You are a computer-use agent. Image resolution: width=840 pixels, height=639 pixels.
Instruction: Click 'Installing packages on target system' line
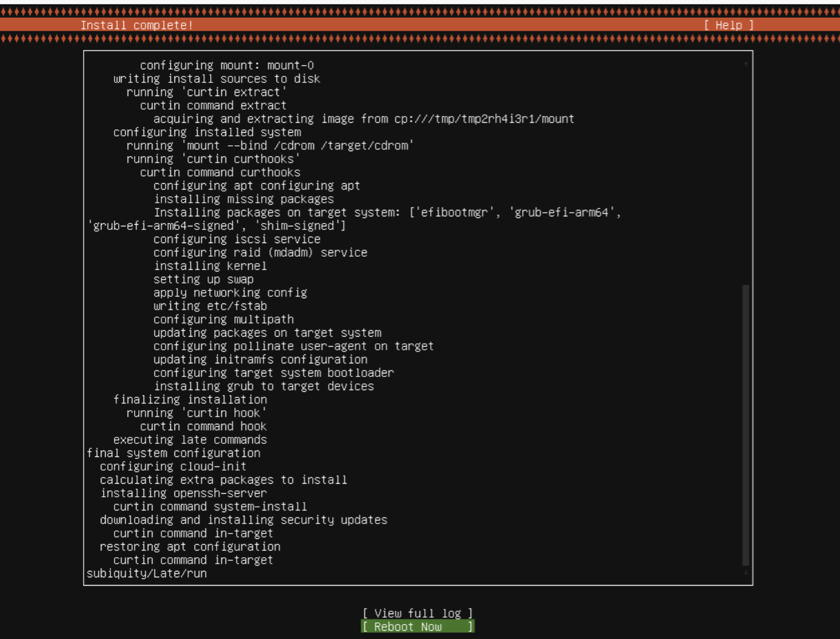pos(387,212)
